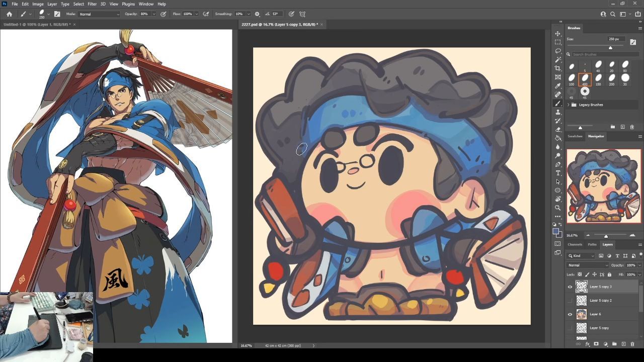Viewport: 644px width, 362px height.
Task: Open the painting Mode dropdown
Action: (99, 14)
